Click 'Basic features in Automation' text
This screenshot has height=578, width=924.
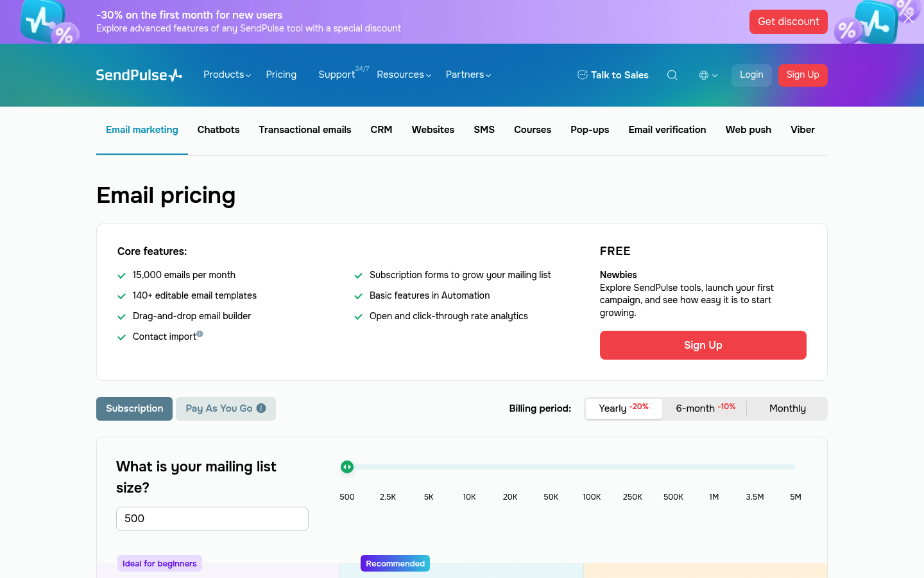pyautogui.click(x=430, y=295)
